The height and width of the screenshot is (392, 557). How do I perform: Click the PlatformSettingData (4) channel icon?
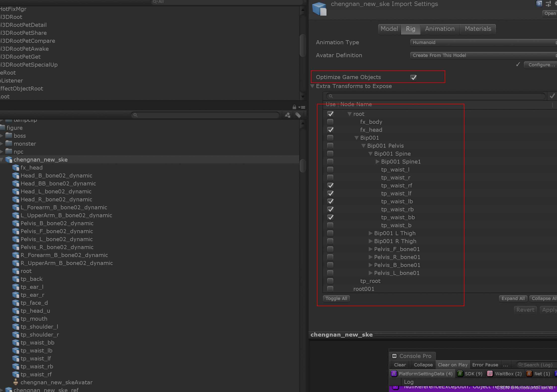click(x=394, y=374)
